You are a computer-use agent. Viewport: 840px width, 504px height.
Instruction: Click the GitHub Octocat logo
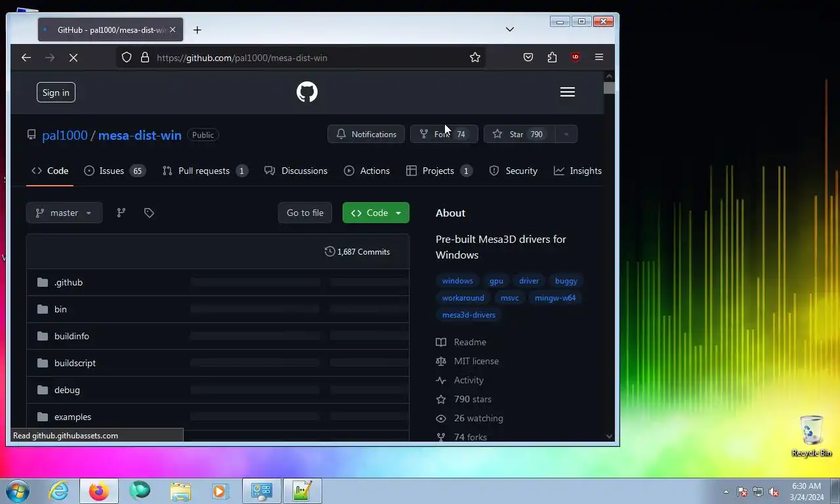307,92
